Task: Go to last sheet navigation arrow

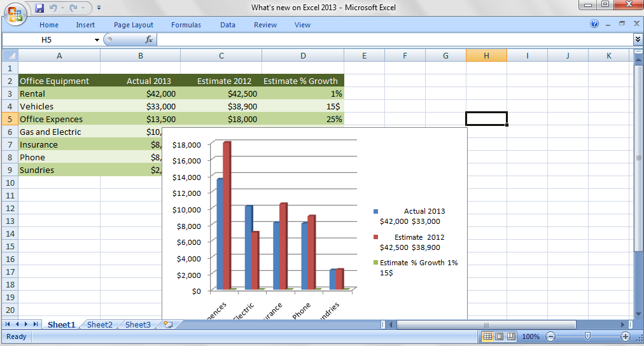Action: coord(36,324)
